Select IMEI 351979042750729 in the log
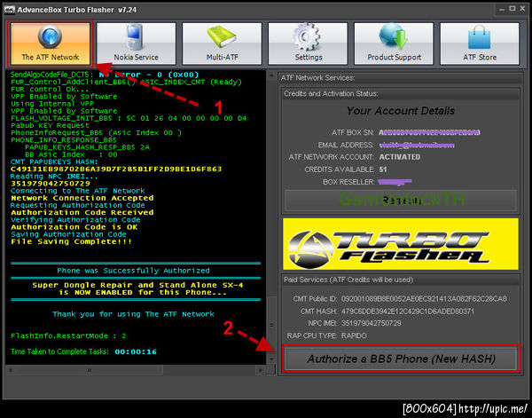 [51, 184]
